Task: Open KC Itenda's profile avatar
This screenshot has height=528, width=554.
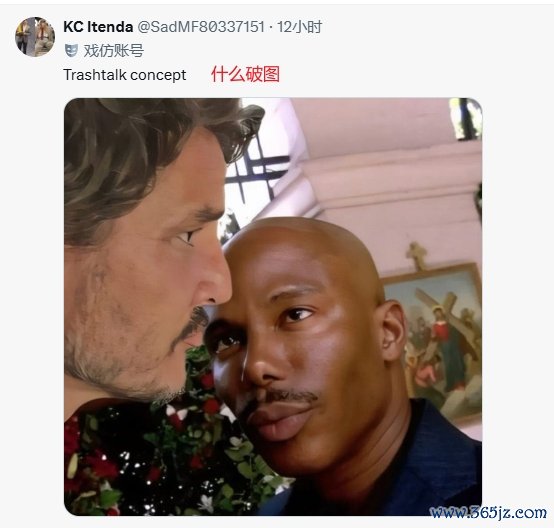Action: (x=35, y=37)
